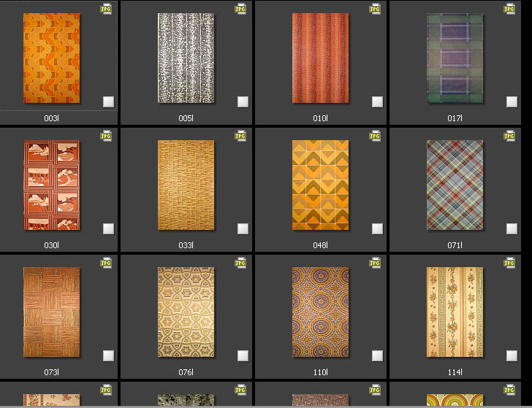
Task: Tick the checkbox on tile 110l
Action: (x=377, y=356)
